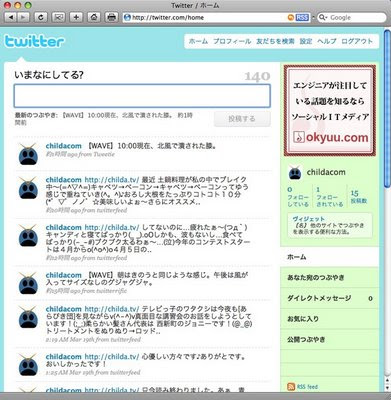
Task: Click avatar of the 朝はきのうと同じ tweet
Action: (x=28, y=283)
